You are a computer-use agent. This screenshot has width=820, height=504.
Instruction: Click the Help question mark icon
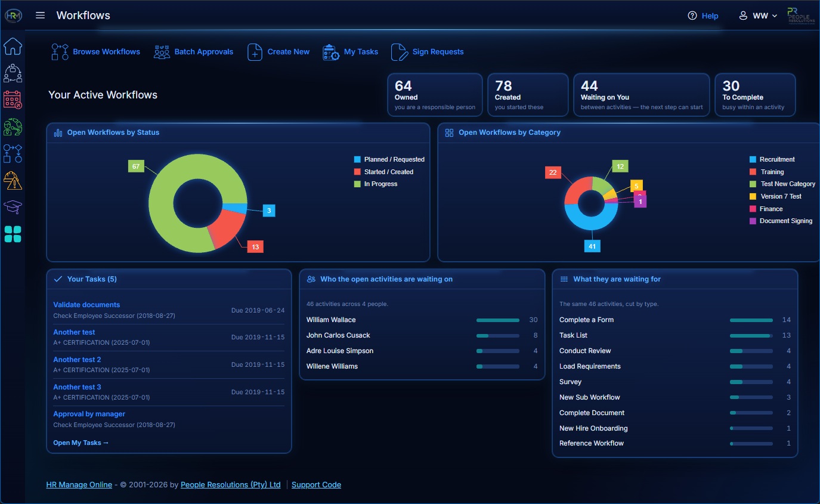point(692,16)
